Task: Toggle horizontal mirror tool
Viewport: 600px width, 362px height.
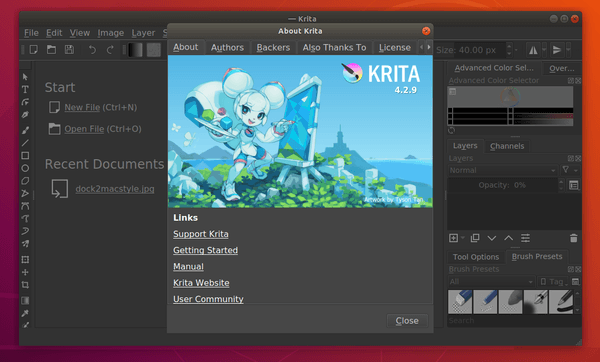Action: (x=533, y=50)
